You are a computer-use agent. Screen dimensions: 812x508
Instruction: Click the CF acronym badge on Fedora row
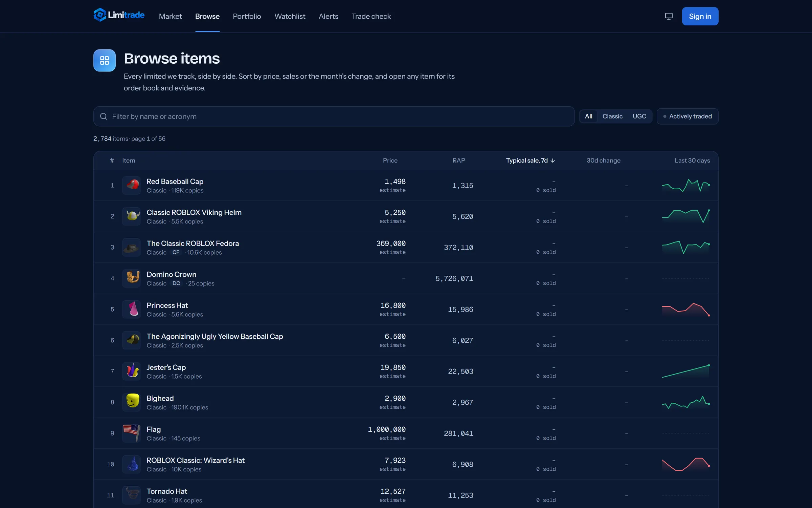point(176,252)
